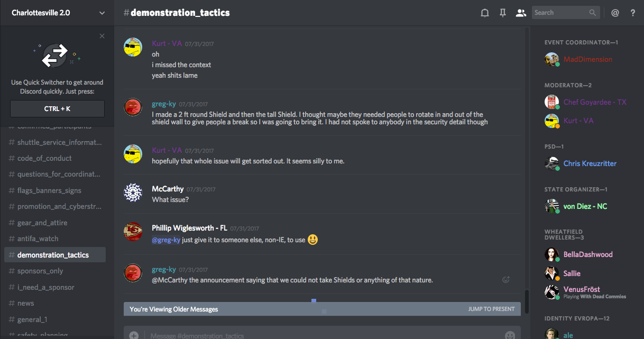Add reaction to greg-ky's last message

pos(506,280)
